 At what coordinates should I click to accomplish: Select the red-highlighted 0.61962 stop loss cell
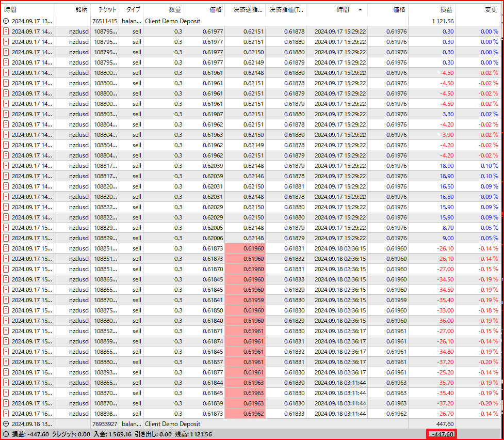pyautogui.click(x=245, y=414)
